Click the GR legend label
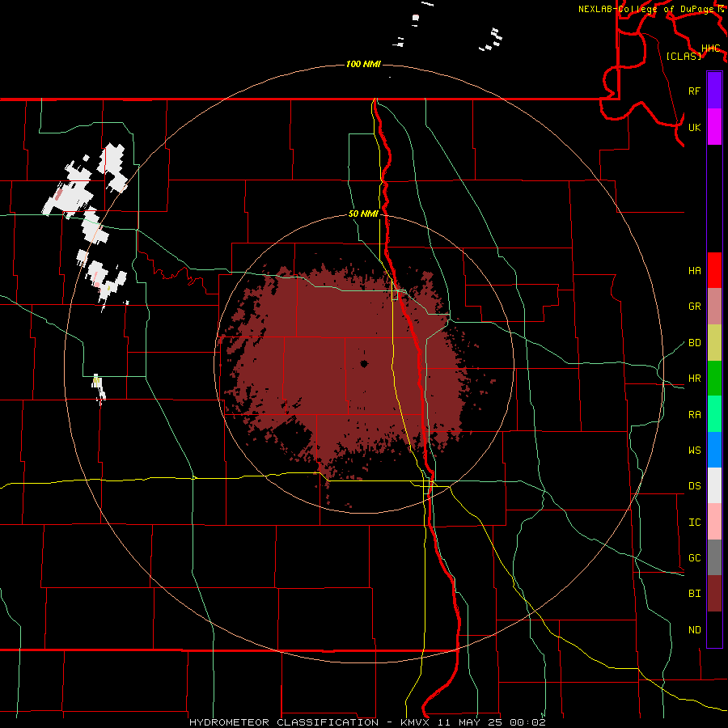Viewport: 728px width, 728px height. point(694,307)
